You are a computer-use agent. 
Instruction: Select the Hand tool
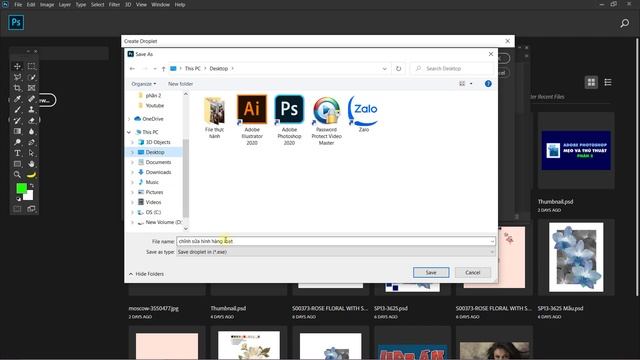(x=31, y=164)
